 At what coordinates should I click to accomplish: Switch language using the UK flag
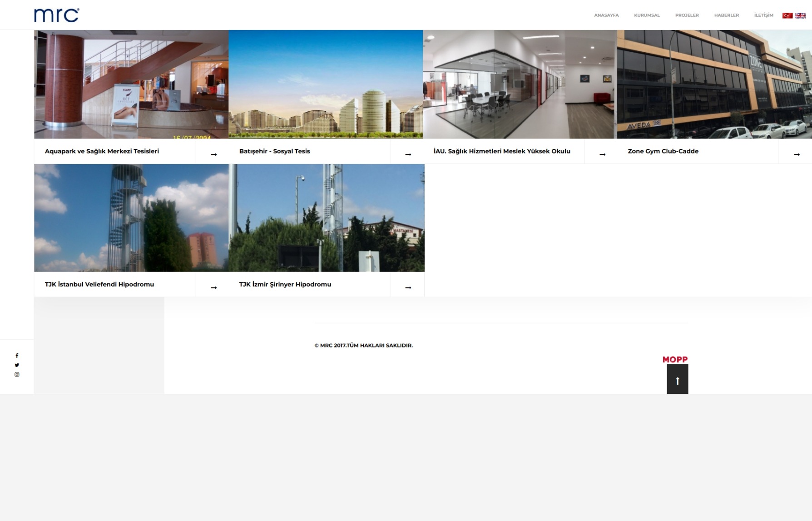tap(800, 15)
